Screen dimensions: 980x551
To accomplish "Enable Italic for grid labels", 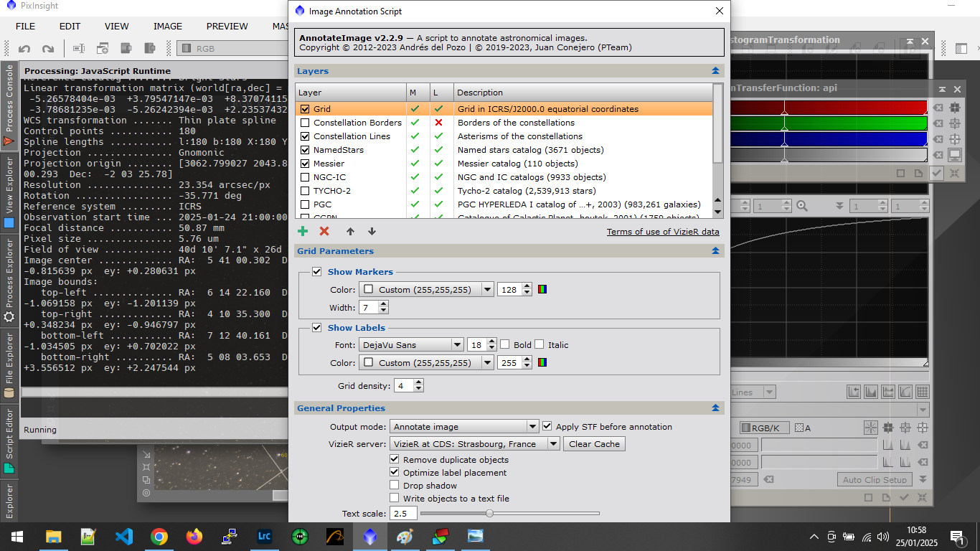I will pos(540,344).
